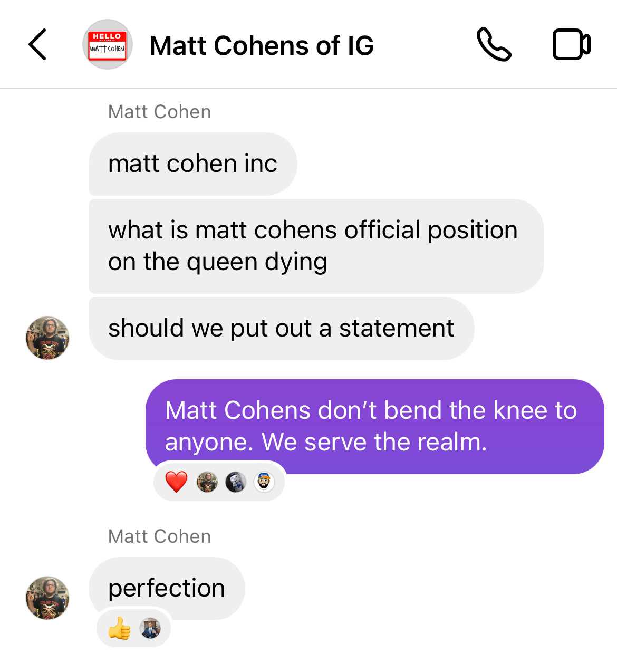View first reactor avatar next to heart
This screenshot has height=672, width=617.
tap(207, 482)
